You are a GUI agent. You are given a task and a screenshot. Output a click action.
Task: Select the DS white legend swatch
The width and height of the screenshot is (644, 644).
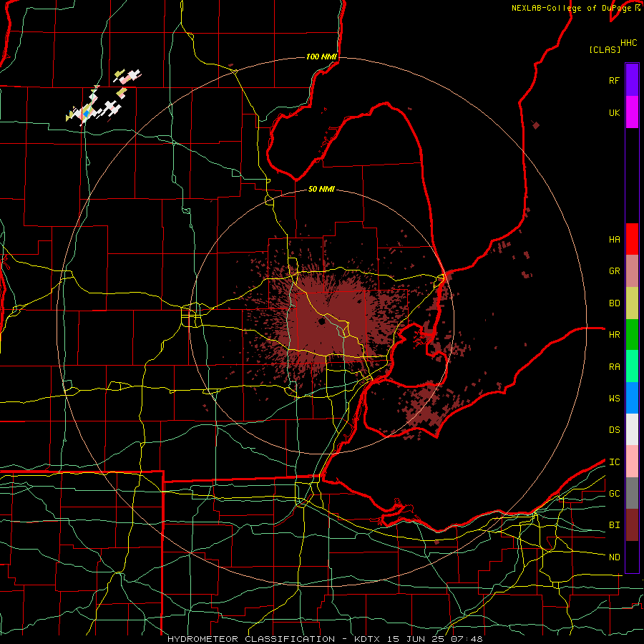coord(632,429)
